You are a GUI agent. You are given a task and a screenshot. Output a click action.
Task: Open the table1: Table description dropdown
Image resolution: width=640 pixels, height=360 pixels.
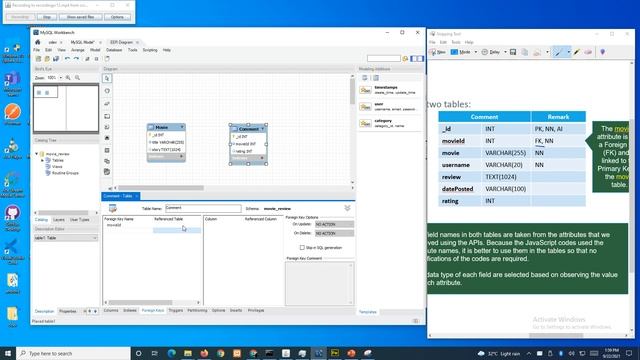66,238
